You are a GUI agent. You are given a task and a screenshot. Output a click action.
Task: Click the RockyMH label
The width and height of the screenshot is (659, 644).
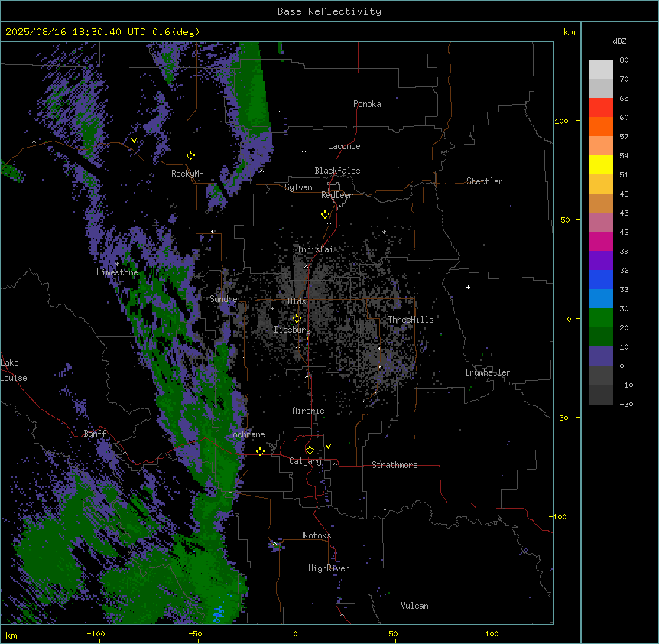[187, 174]
